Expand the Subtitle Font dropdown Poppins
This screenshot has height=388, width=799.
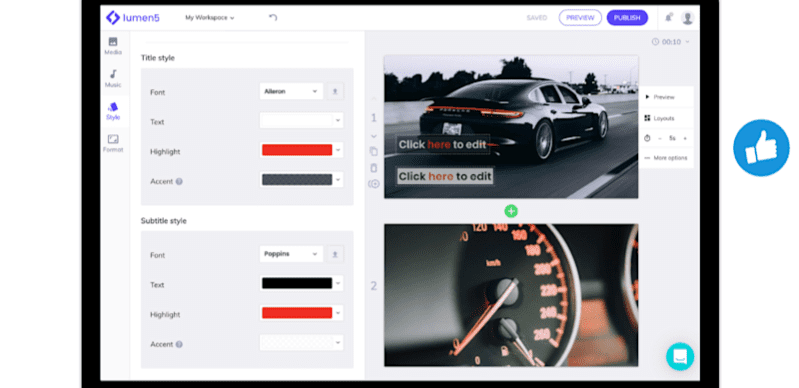[291, 254]
